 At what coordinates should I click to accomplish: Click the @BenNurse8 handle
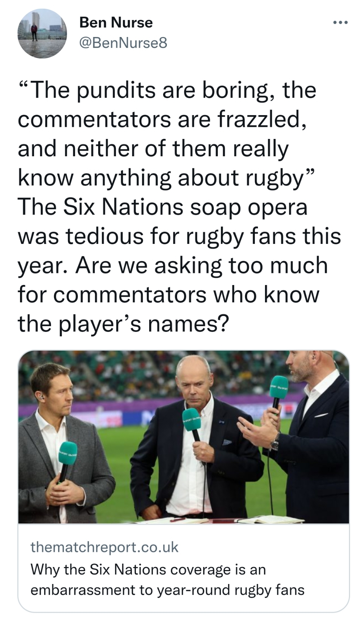123,43
